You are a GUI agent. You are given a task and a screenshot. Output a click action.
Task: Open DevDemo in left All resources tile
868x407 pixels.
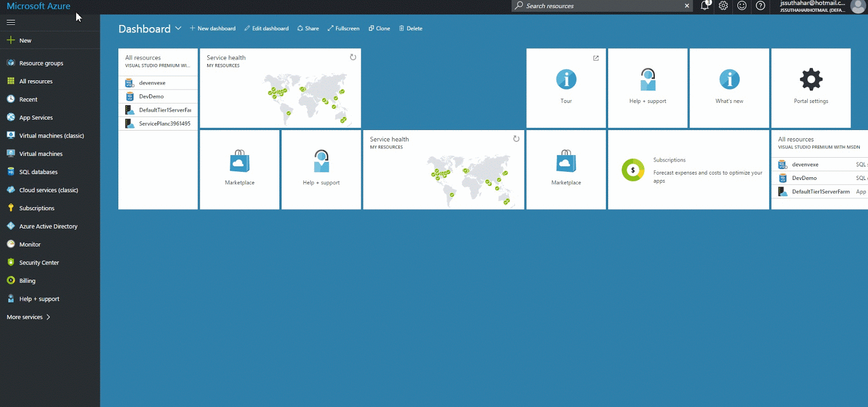tap(158, 96)
